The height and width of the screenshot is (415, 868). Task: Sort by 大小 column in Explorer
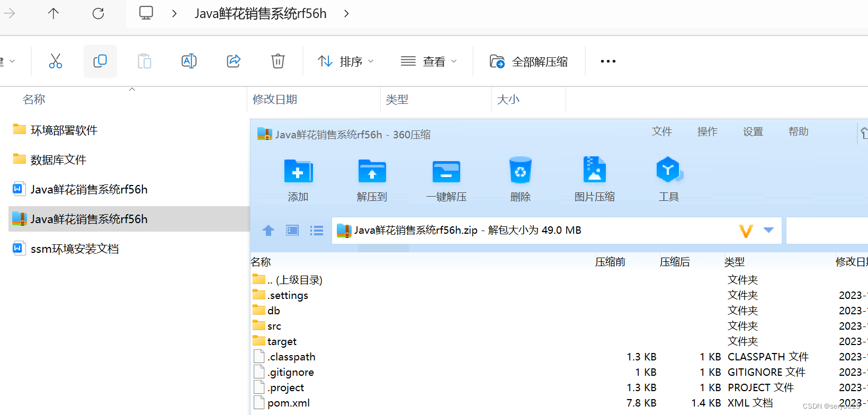[x=508, y=100]
